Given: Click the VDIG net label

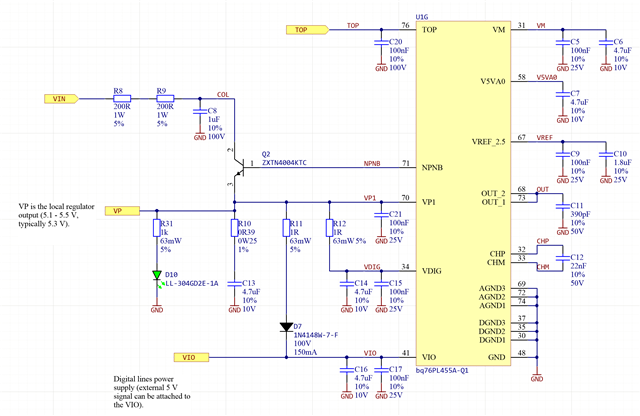Looking at the screenshot, I should tap(372, 267).
